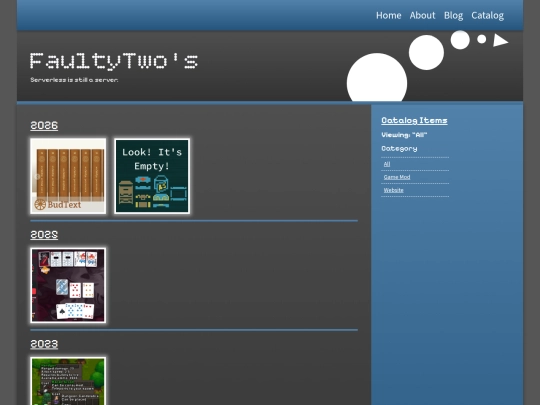Filter catalog by Website category
The image size is (540, 405).
393,190
